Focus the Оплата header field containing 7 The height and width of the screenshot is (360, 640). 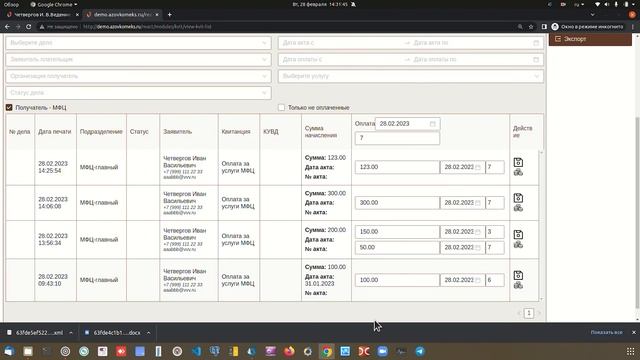(x=397, y=138)
